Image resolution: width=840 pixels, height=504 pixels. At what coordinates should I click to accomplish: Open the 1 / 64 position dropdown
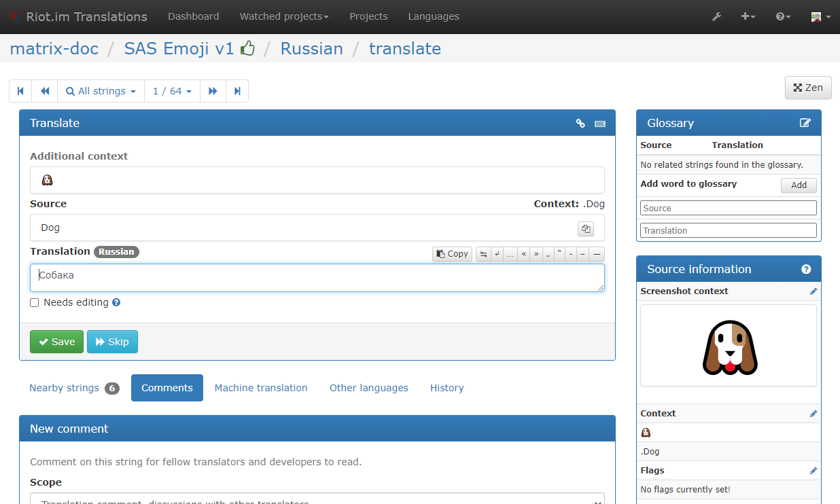[x=172, y=91]
